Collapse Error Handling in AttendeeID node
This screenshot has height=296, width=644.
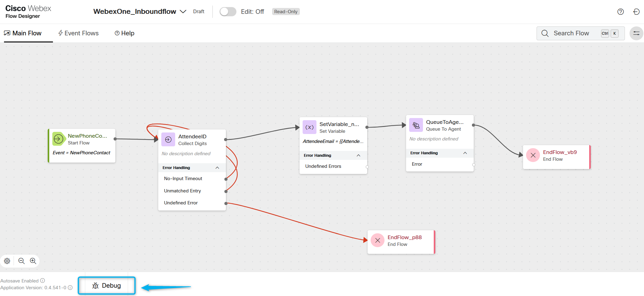pyautogui.click(x=217, y=168)
